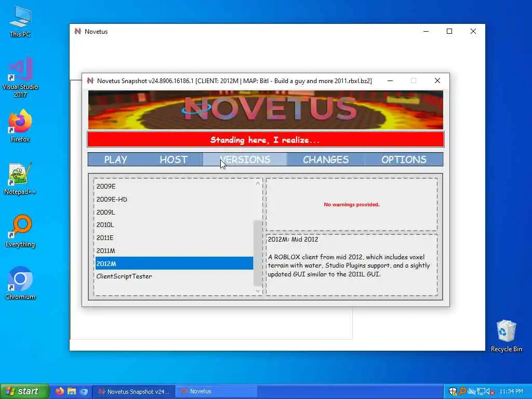Select the highlighted 2012M client

click(174, 263)
